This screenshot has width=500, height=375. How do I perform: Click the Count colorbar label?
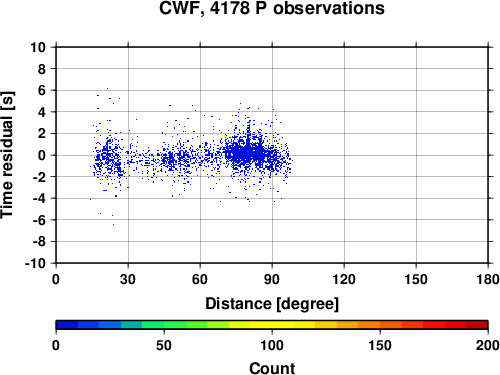(272, 368)
